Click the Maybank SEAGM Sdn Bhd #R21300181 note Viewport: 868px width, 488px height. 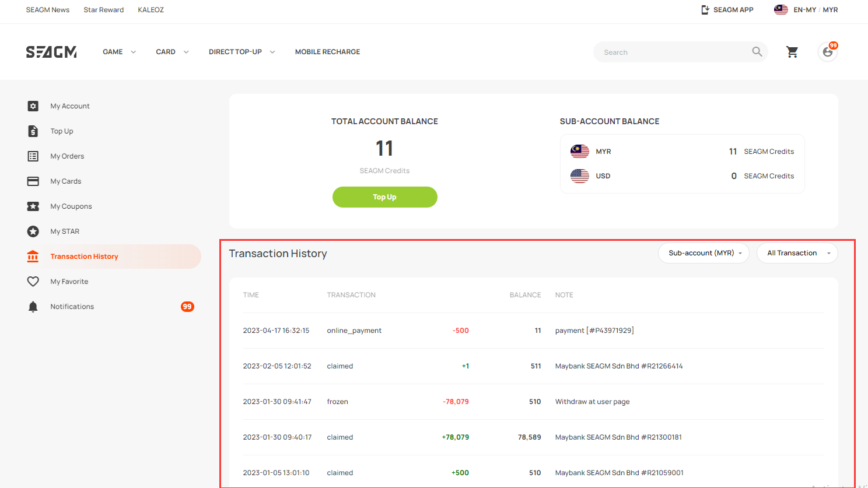pyautogui.click(x=618, y=437)
